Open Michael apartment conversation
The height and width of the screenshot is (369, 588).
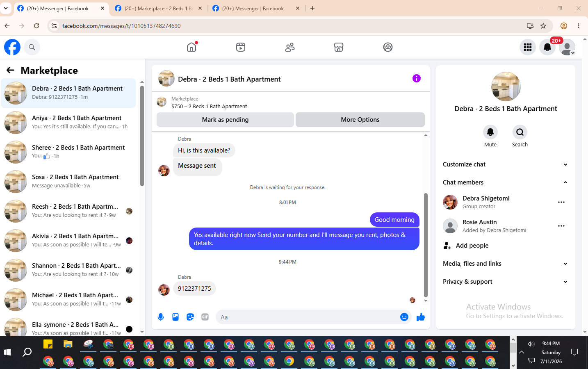point(68,299)
